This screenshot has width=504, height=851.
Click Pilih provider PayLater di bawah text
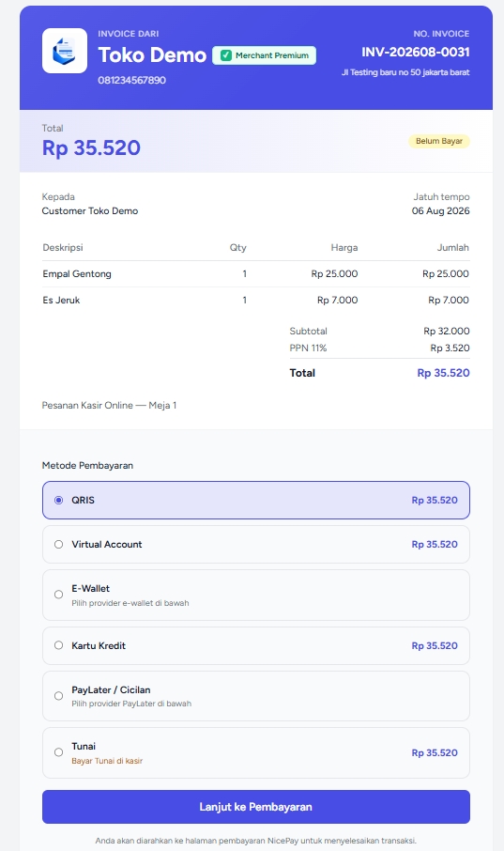pos(131,704)
